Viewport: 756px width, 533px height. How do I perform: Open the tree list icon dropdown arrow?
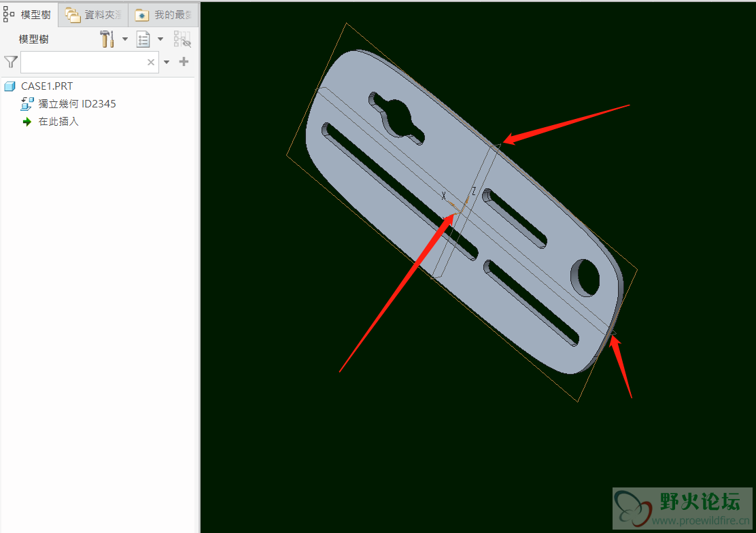160,39
